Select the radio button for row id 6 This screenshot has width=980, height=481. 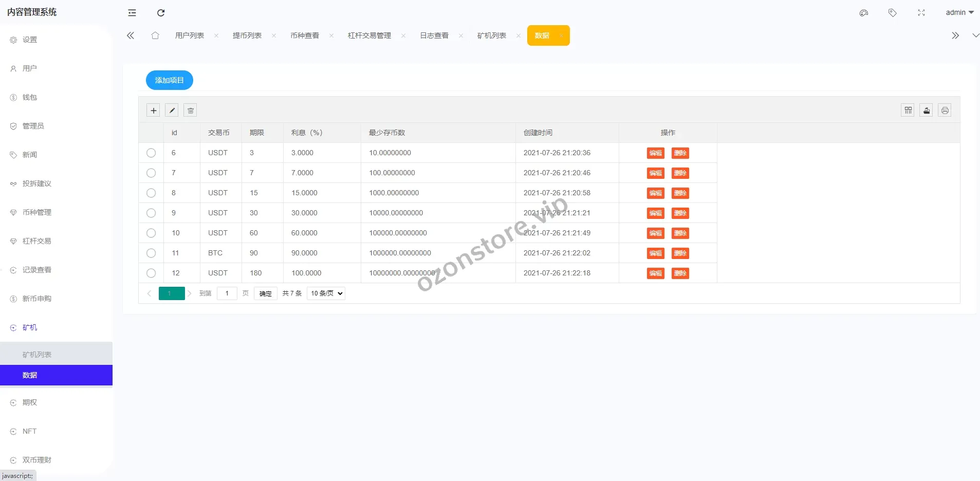pyautogui.click(x=151, y=153)
